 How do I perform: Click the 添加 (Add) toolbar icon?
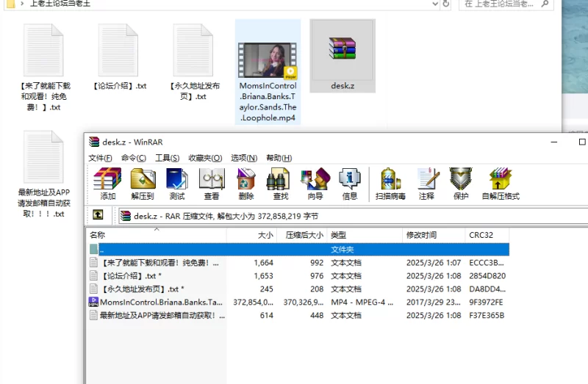[x=107, y=184]
